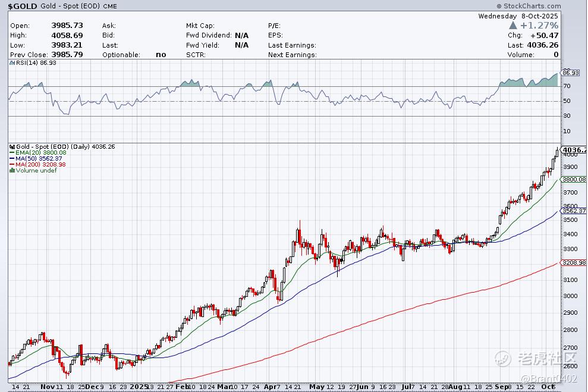Click the Sep month label on date axis

coord(501,387)
